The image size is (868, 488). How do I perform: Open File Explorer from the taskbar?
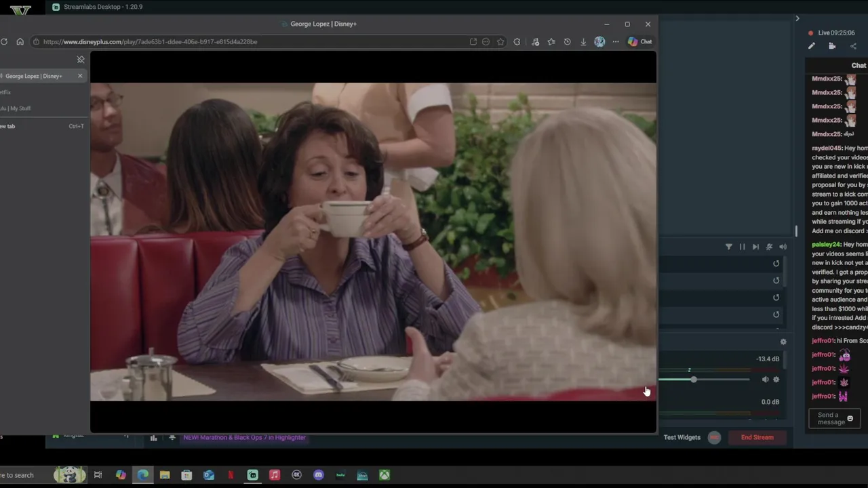point(165,475)
